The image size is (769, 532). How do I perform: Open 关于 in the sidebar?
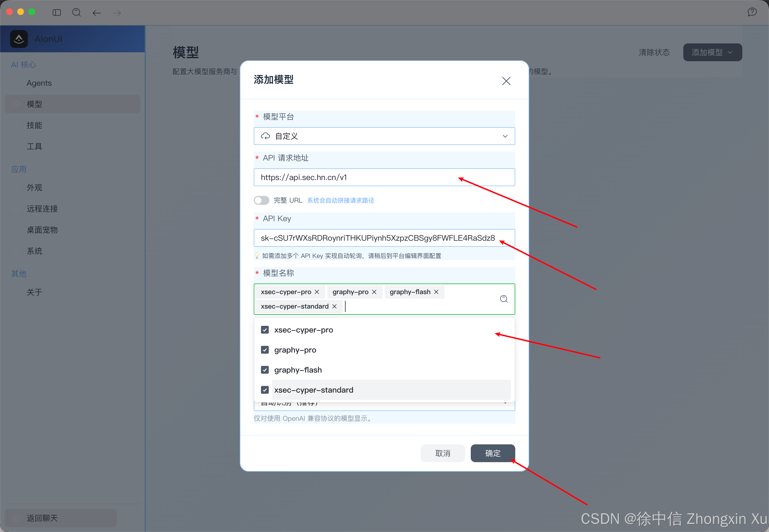(x=72, y=292)
